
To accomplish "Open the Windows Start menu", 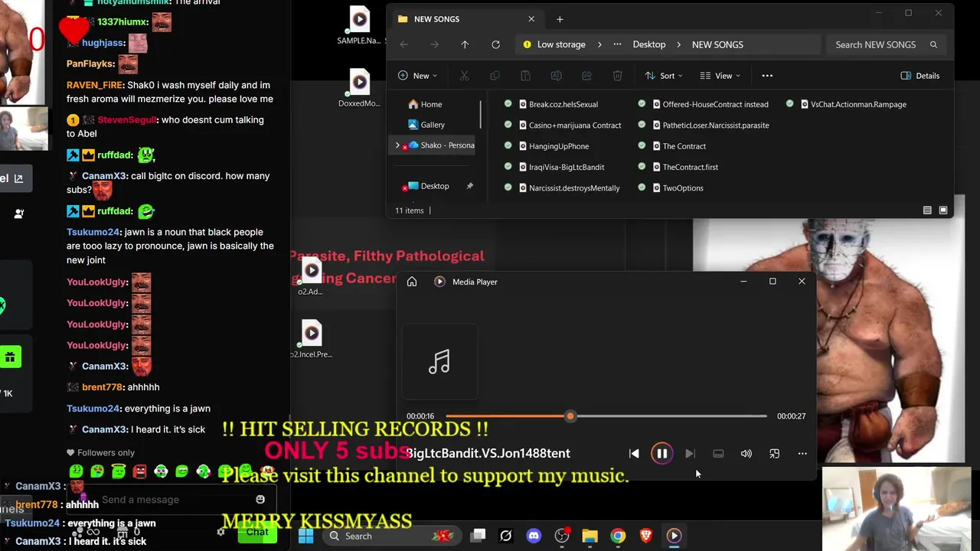I will point(305,536).
